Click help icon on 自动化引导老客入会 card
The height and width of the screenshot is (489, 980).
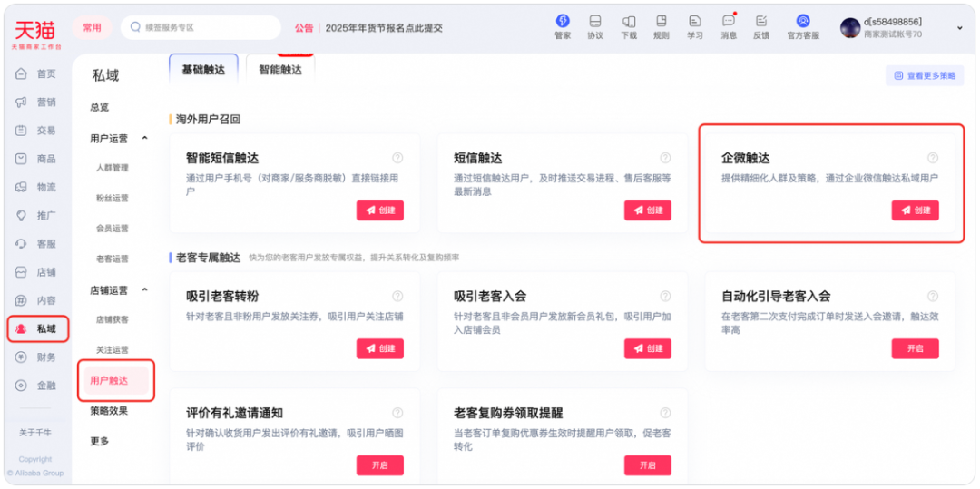tap(933, 296)
